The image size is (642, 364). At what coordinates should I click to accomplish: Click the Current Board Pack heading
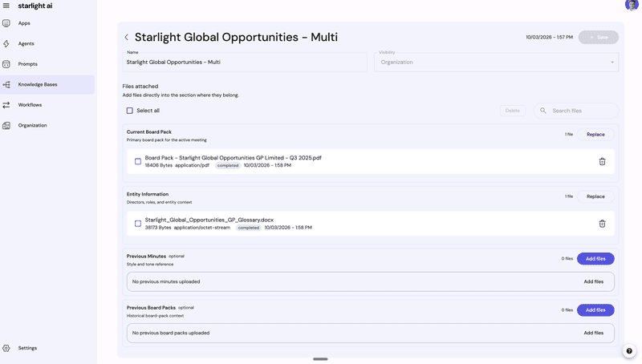(x=149, y=132)
